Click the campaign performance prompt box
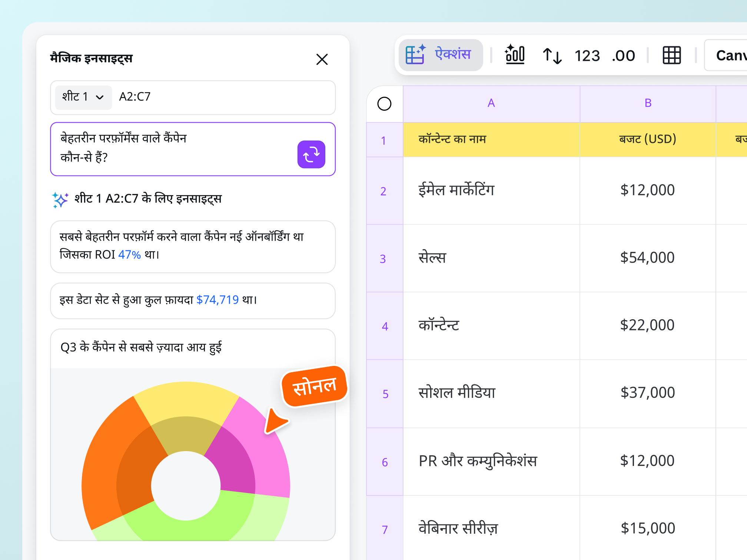The image size is (747, 560). point(193,149)
